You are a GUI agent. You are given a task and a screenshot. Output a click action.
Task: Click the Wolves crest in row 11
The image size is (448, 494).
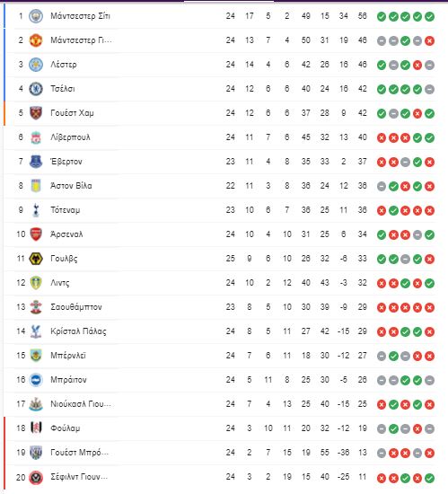tap(36, 259)
